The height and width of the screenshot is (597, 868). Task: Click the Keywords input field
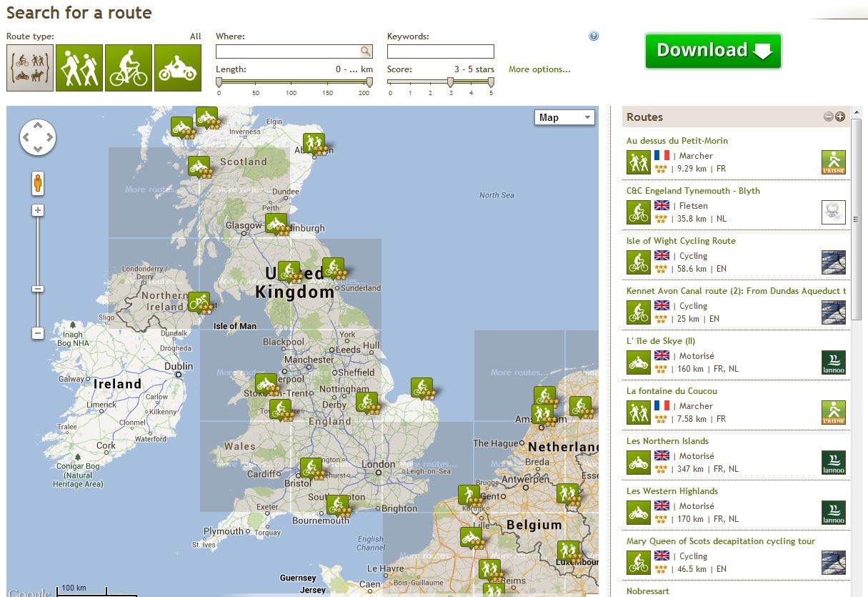[441, 51]
